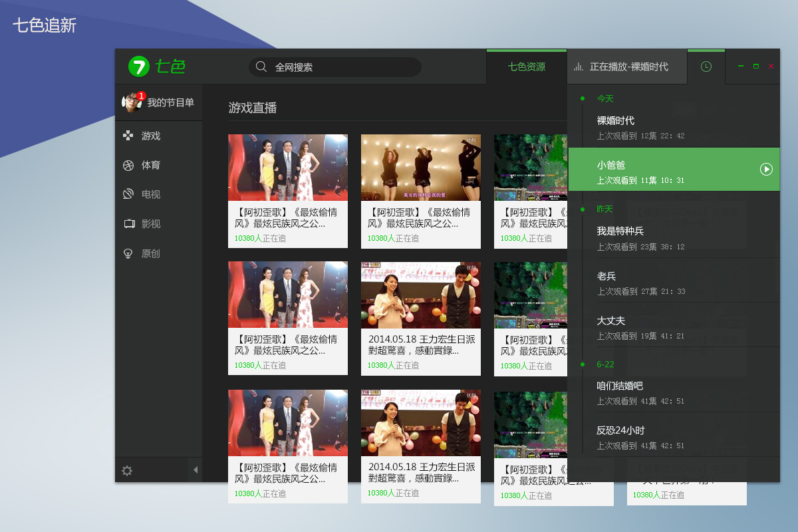Open first-row game map video thumbnail
Viewport: 798px width, 532px height.
click(x=531, y=168)
